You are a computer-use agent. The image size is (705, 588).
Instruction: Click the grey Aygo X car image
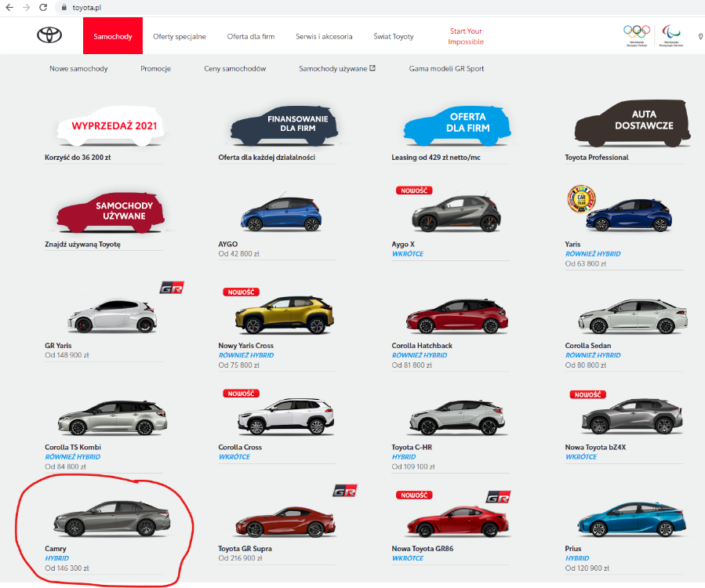[456, 213]
